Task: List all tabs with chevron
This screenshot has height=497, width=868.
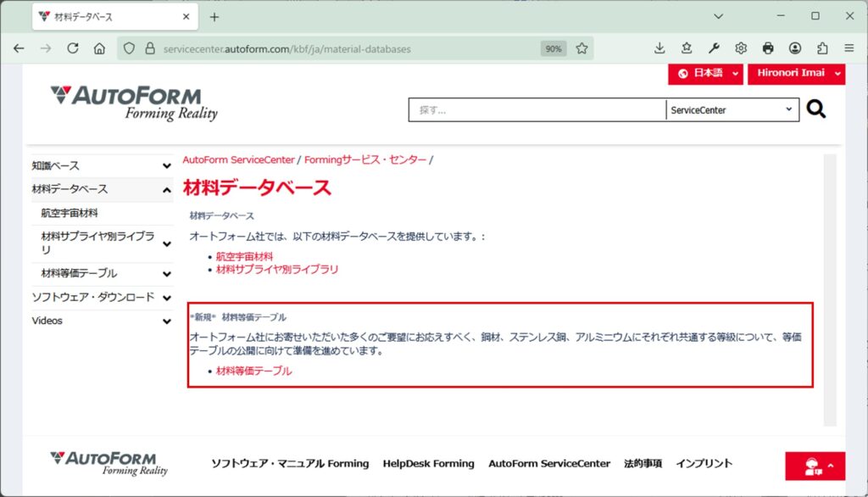Action: click(719, 17)
